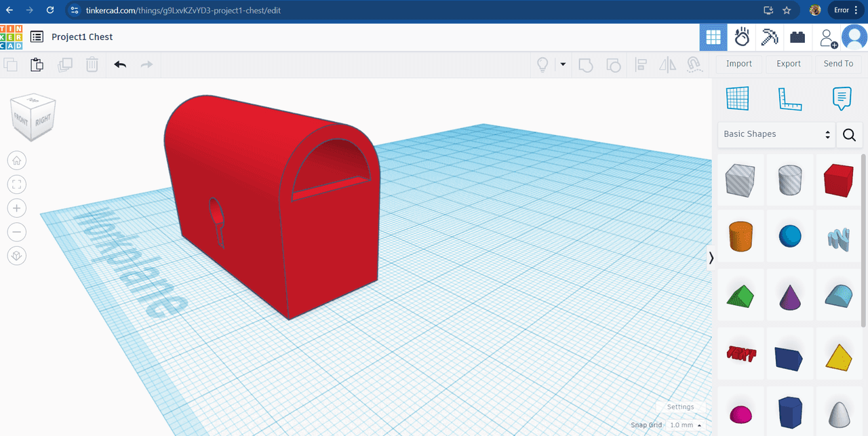
Task: Toggle show all lightbulb icon
Action: (542, 64)
